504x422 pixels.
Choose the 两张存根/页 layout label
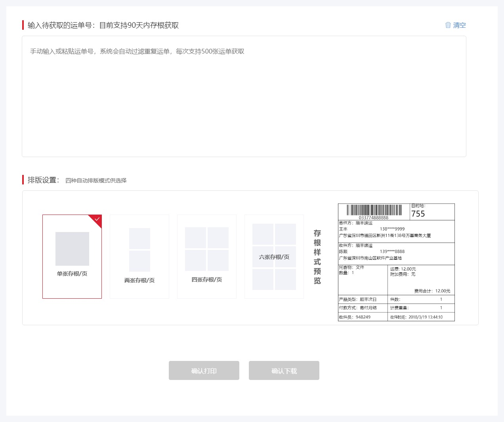(139, 280)
